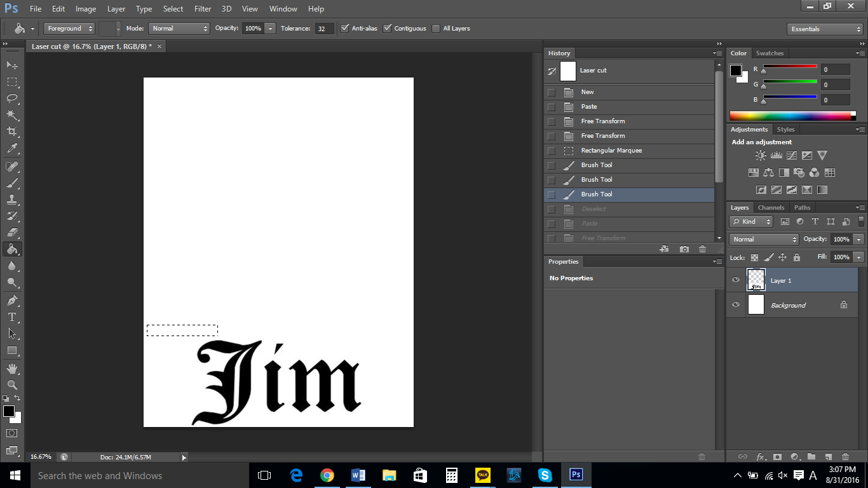Select the Horizontal Type tool

click(x=12, y=316)
